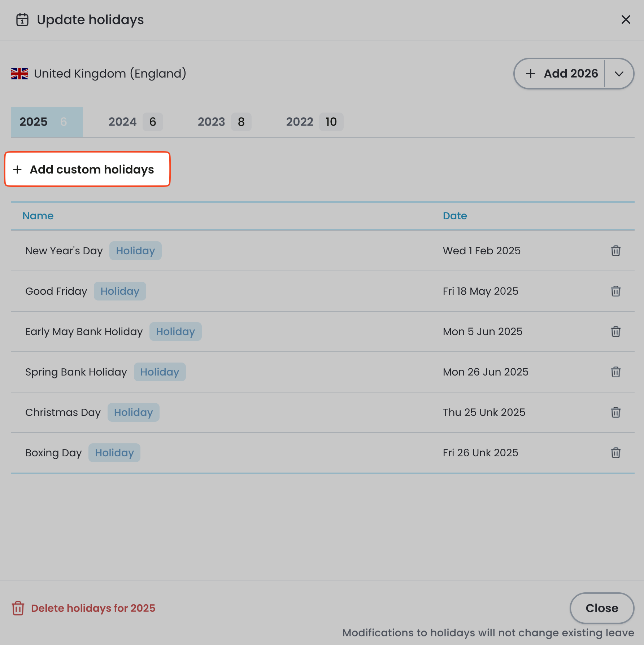Image resolution: width=644 pixels, height=645 pixels.
Task: Click Holiday tag next to New Year's Day
Action: [x=135, y=251]
